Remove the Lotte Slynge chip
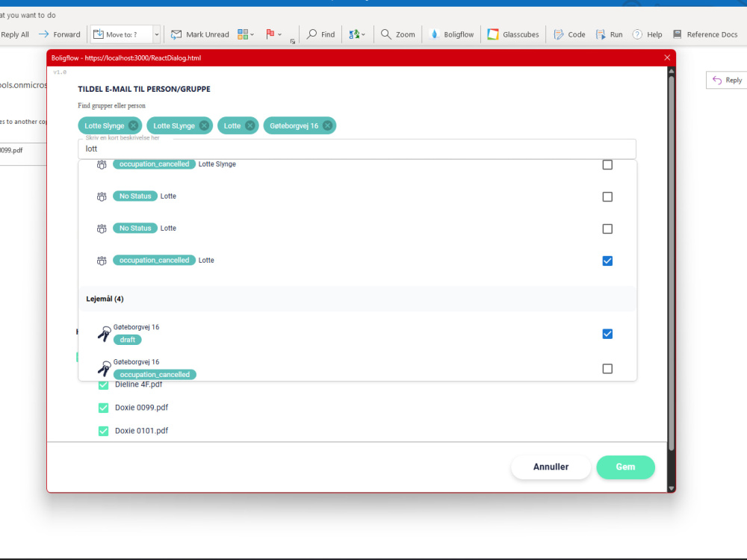 134,125
